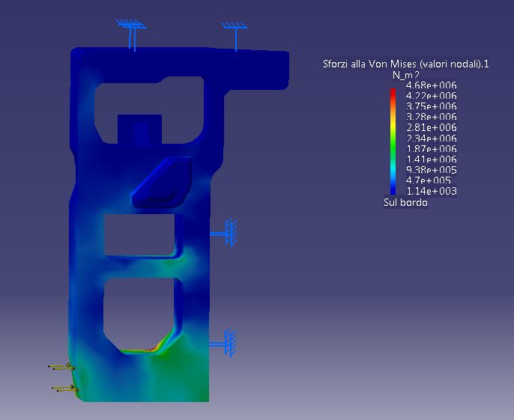Select the lower right-side clamp symbol
The width and height of the screenshot is (514, 420).
223,343
